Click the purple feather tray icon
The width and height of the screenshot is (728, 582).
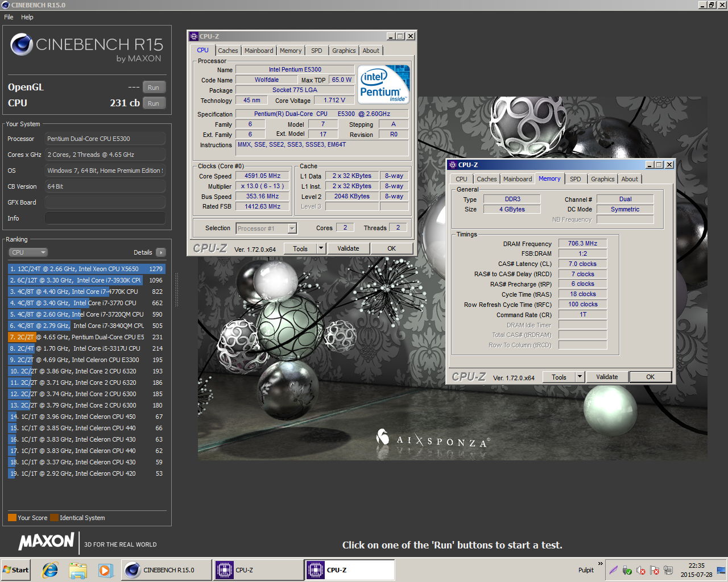pos(614,570)
